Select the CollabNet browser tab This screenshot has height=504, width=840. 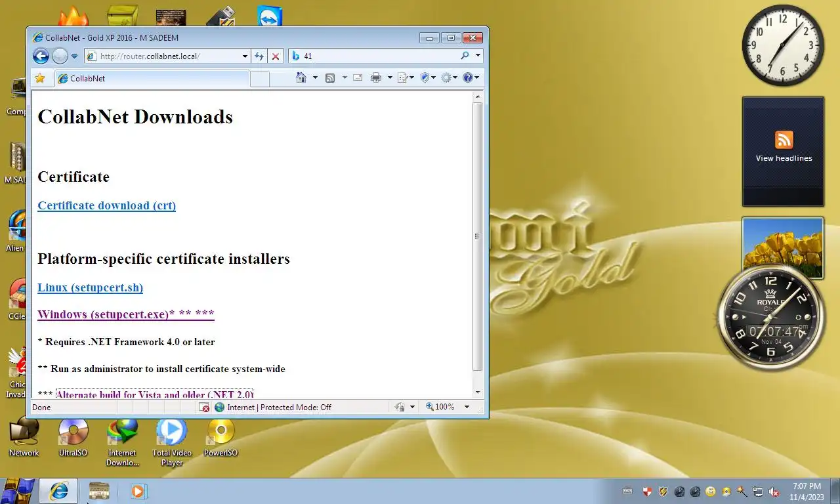point(152,78)
